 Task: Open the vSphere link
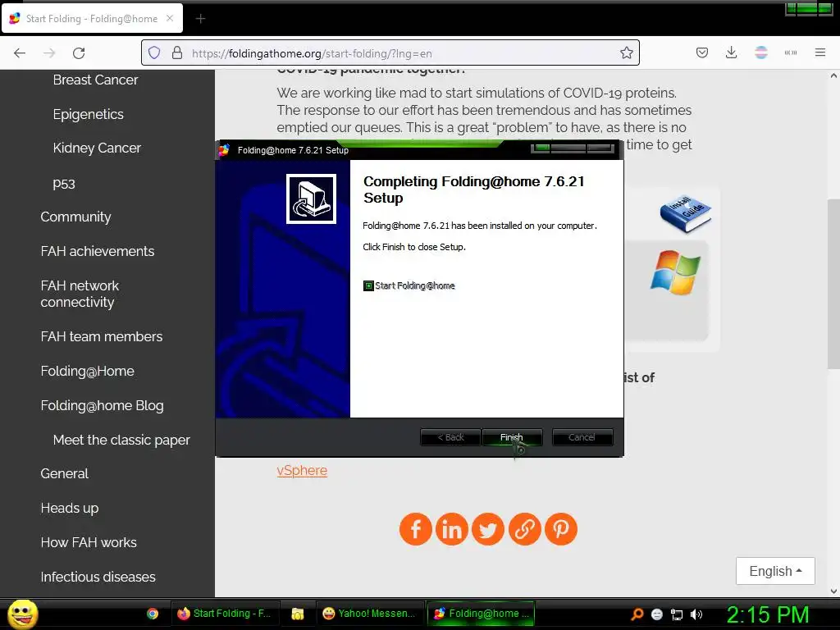(302, 470)
